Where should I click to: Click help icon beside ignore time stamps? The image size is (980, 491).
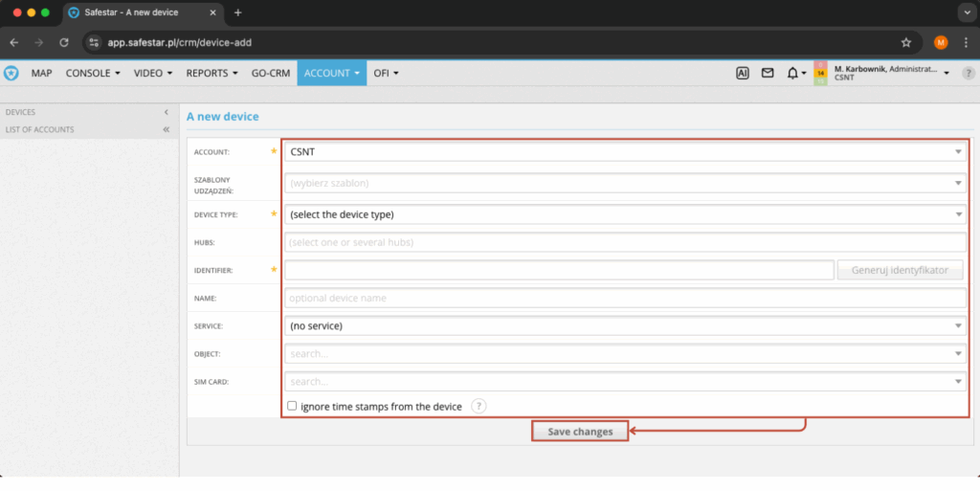click(479, 406)
